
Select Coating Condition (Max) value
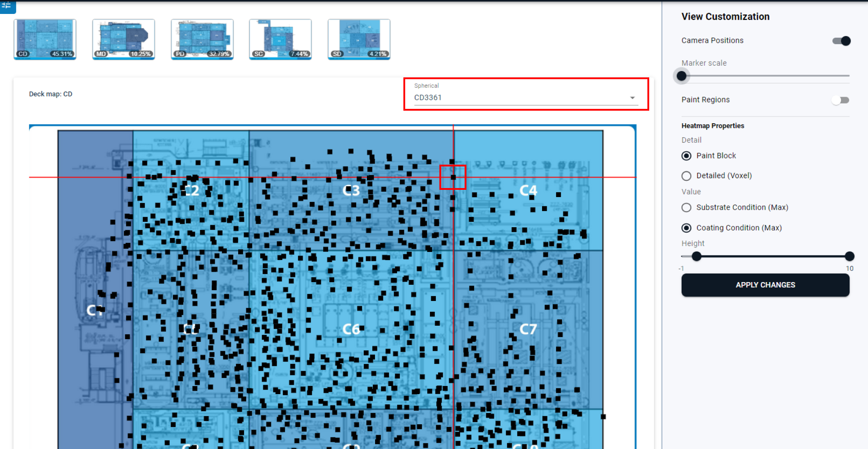687,228
